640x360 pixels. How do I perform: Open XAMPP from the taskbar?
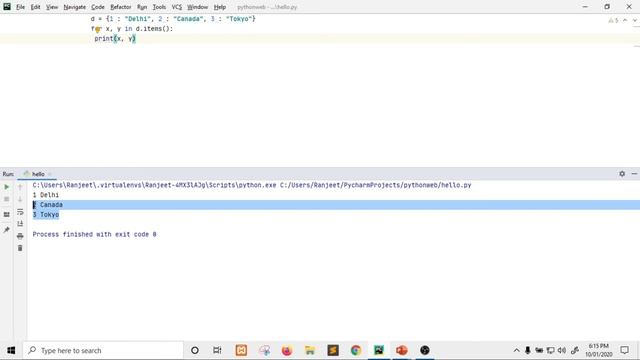[241, 350]
